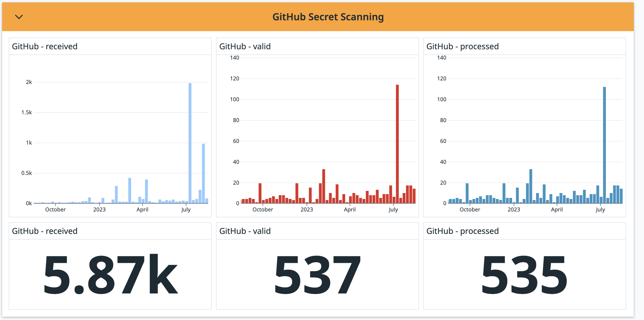The width and height of the screenshot is (644, 320).
Task: Select the GitHub - received bar chart title
Action: click(45, 47)
